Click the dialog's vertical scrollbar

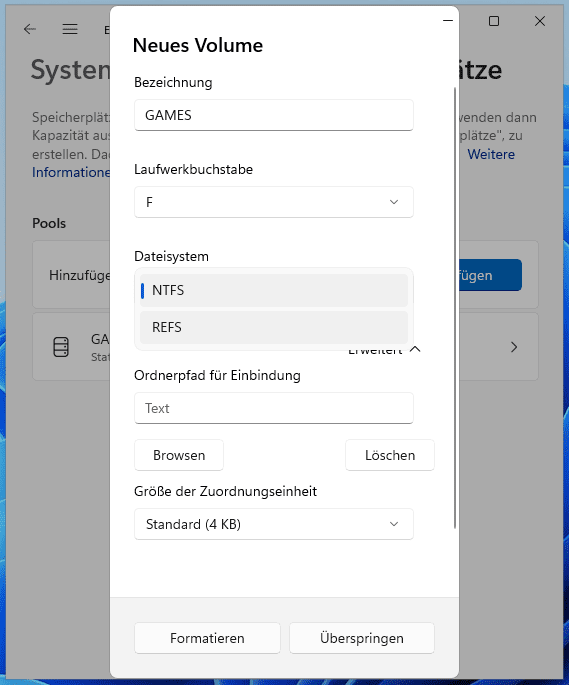[x=455, y=308]
